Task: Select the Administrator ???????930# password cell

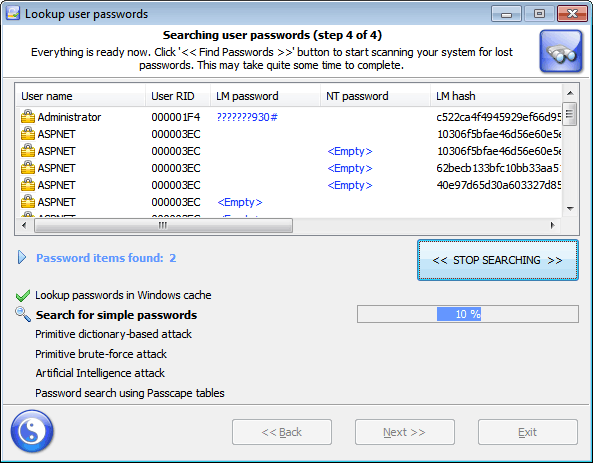Action: click(x=247, y=117)
